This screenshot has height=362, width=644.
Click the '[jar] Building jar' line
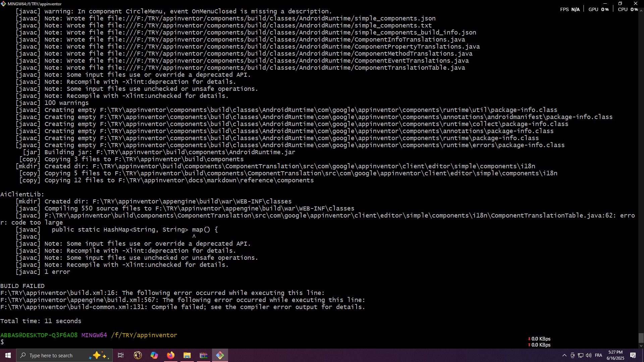(x=159, y=152)
